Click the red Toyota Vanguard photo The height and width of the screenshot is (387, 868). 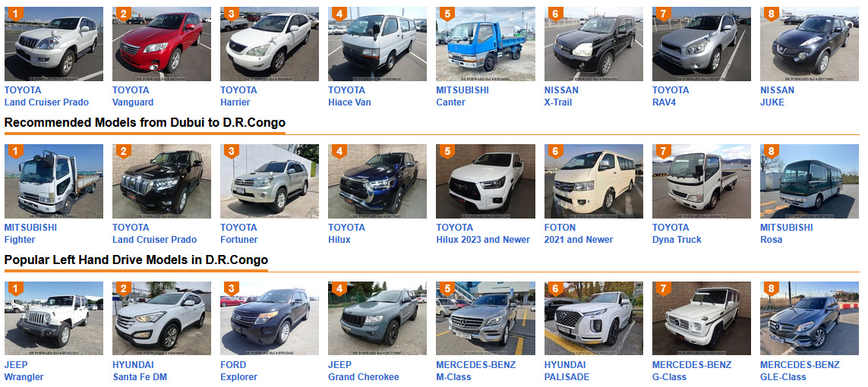(x=162, y=44)
